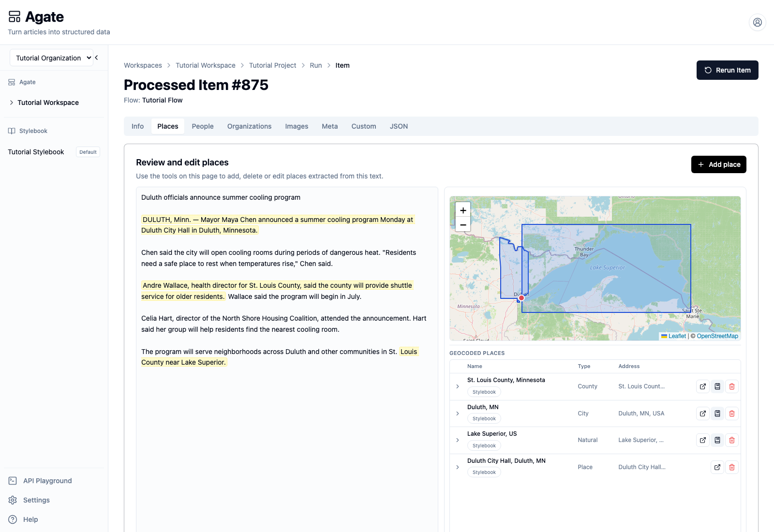Viewport: 774px width, 532px height.
Task: Expand the Duluth, MN row details
Action: [458, 414]
